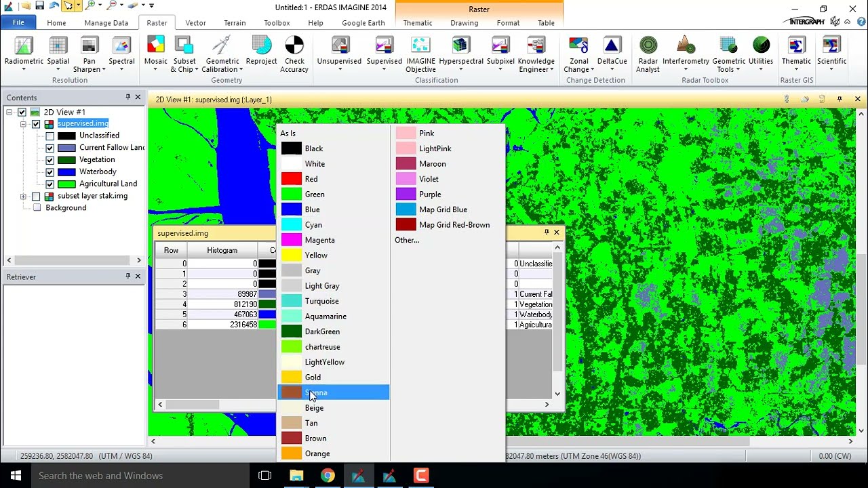Open Geometric Tools
Viewport: 868px width, 488px height.
click(728, 54)
